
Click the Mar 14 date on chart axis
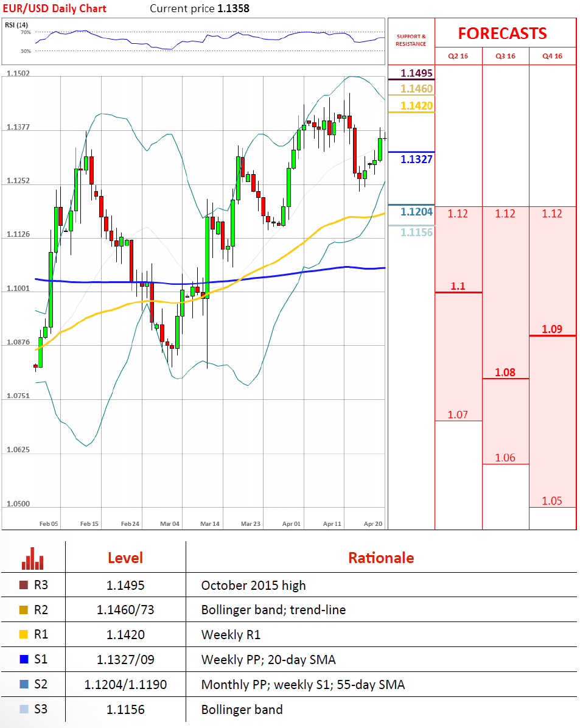[x=210, y=523]
